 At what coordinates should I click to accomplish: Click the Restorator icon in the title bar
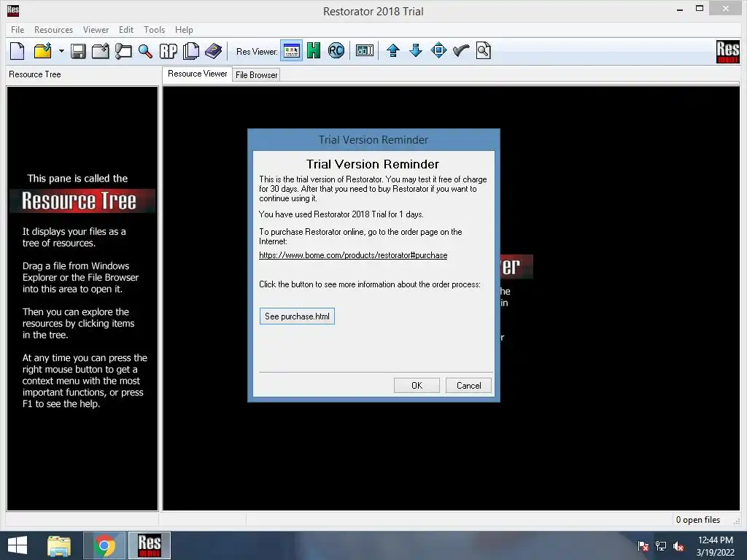click(x=13, y=10)
